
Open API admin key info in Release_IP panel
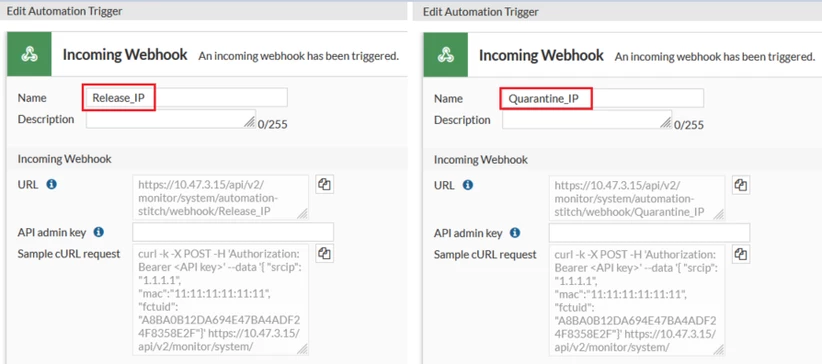coord(99,232)
